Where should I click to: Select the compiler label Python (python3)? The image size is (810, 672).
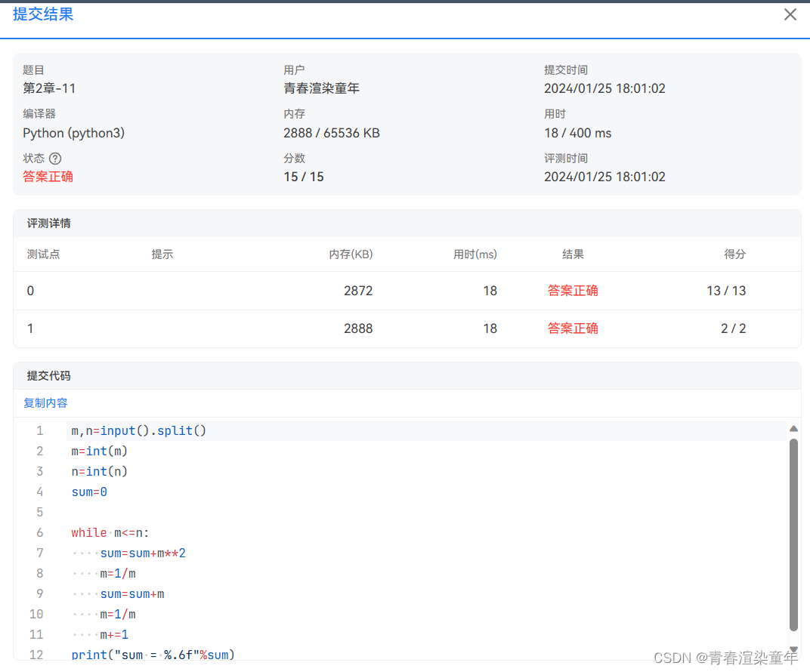(x=73, y=133)
